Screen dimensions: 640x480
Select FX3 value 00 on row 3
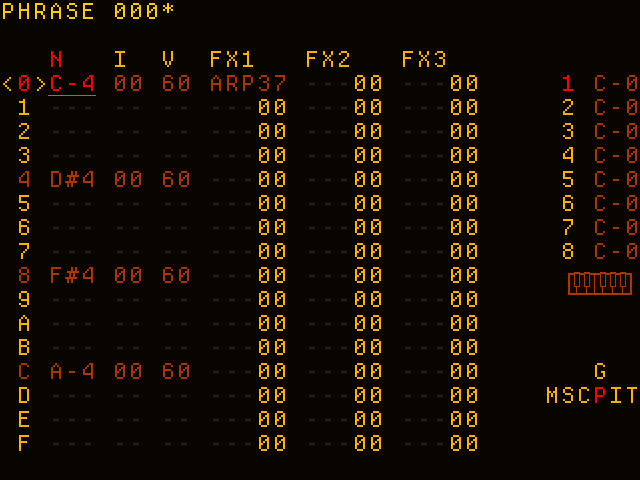point(464,156)
